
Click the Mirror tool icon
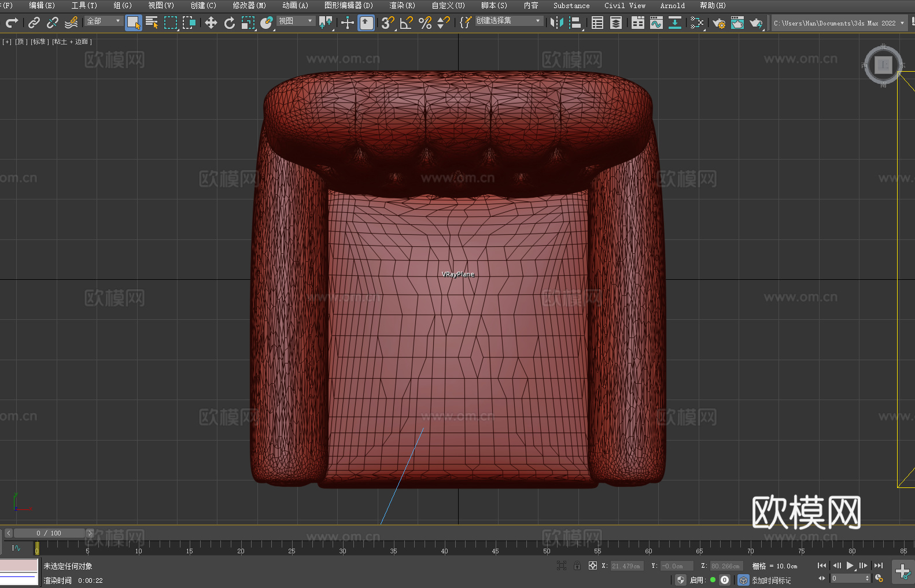click(557, 23)
